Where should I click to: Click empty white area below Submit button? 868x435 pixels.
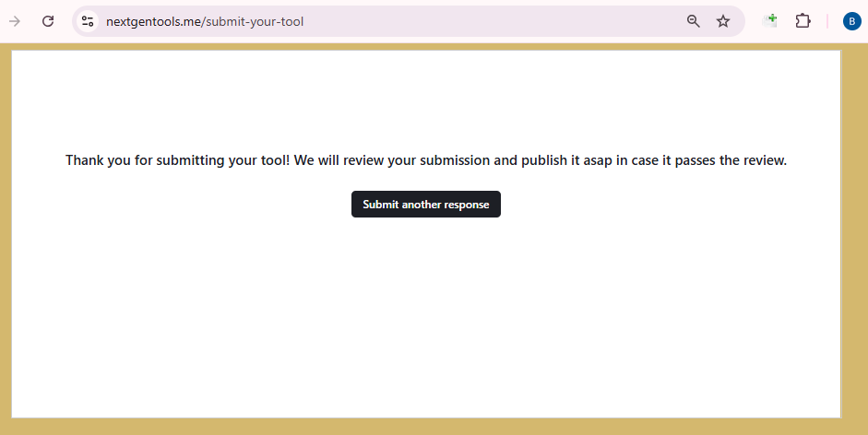[x=425, y=313]
